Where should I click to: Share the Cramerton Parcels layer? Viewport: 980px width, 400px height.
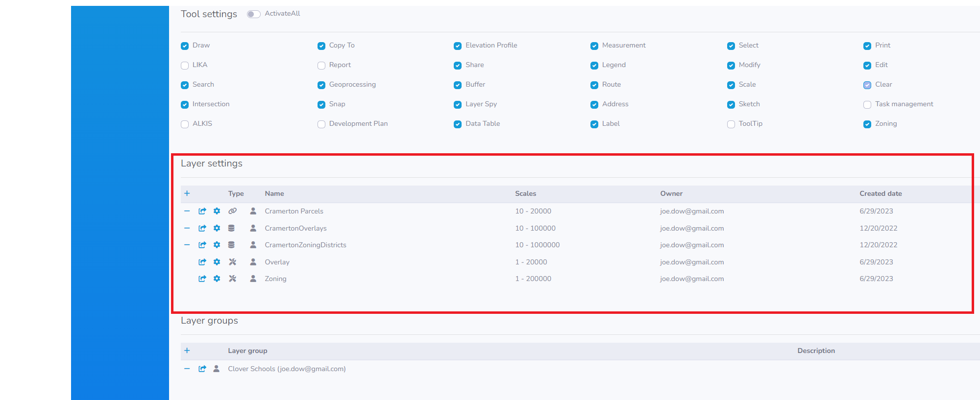(202, 211)
